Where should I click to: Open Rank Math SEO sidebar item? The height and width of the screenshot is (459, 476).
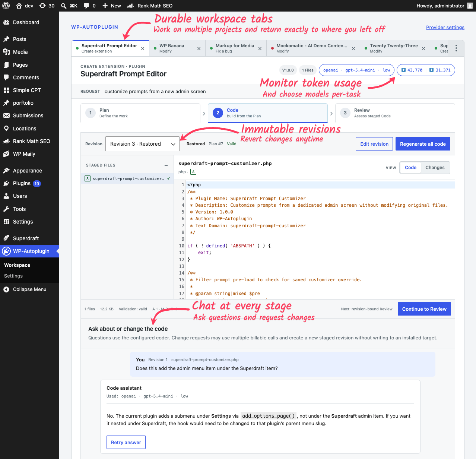(29, 141)
